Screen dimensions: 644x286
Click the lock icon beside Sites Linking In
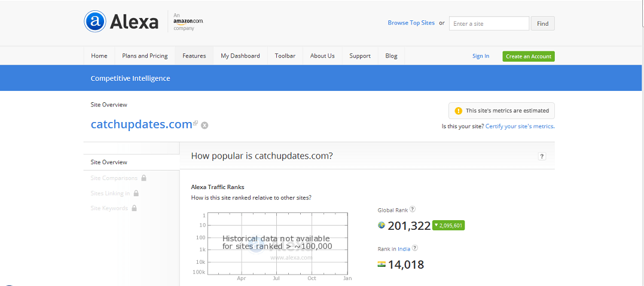pyautogui.click(x=136, y=193)
